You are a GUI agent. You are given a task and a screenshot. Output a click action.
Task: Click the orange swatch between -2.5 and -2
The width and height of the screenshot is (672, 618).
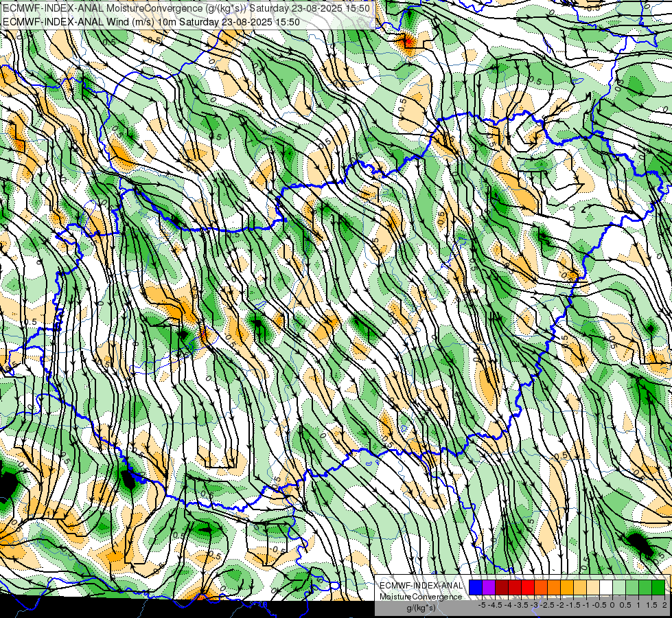554,587
